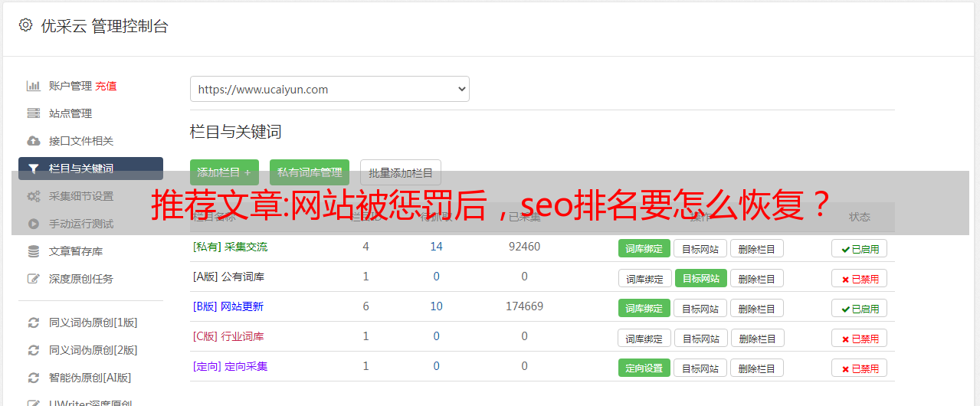The height and width of the screenshot is (406, 980).
Task: Click the 手动运行测试 play icon
Action: pos(34,224)
